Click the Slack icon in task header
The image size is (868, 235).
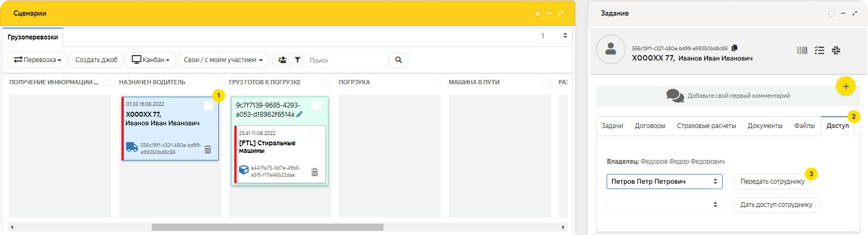[x=836, y=50]
